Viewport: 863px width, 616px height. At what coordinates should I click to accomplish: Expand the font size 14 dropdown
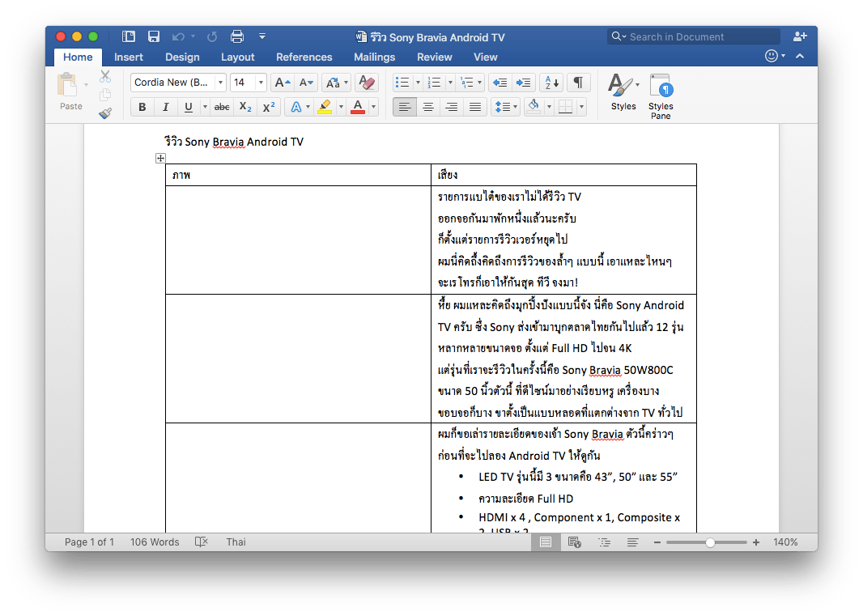[261, 83]
